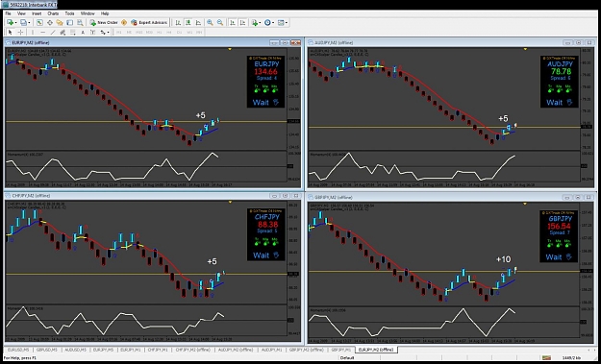Select the trendline drawing tool
The image size is (601, 364).
[x=53, y=33]
